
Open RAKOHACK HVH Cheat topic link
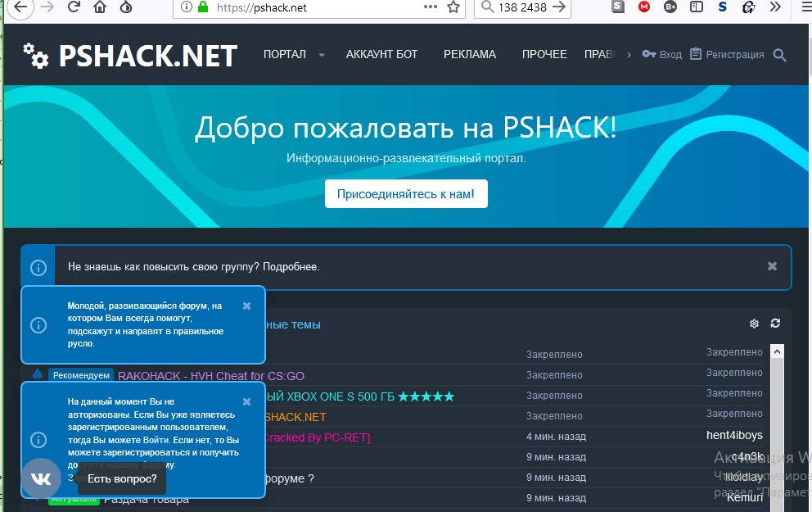tap(211, 376)
